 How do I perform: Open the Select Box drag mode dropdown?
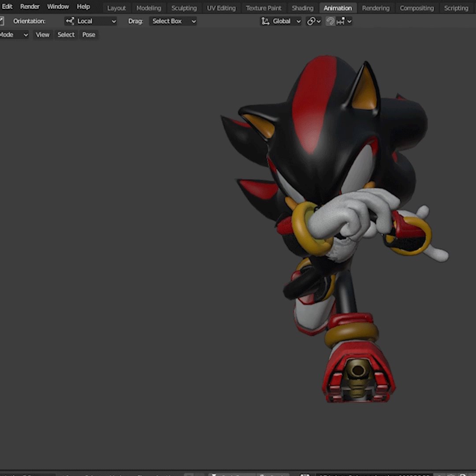[x=173, y=21]
